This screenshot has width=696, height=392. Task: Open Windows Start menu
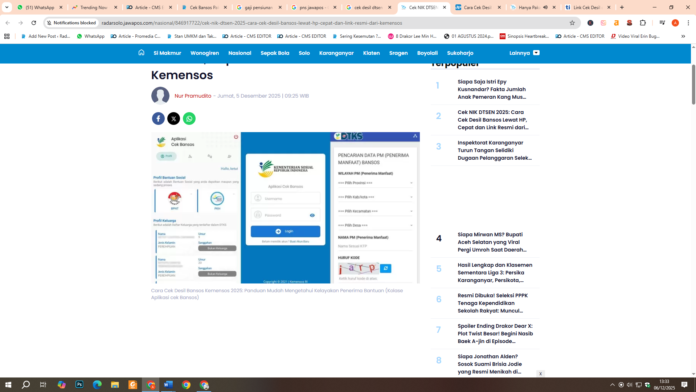click(8, 385)
